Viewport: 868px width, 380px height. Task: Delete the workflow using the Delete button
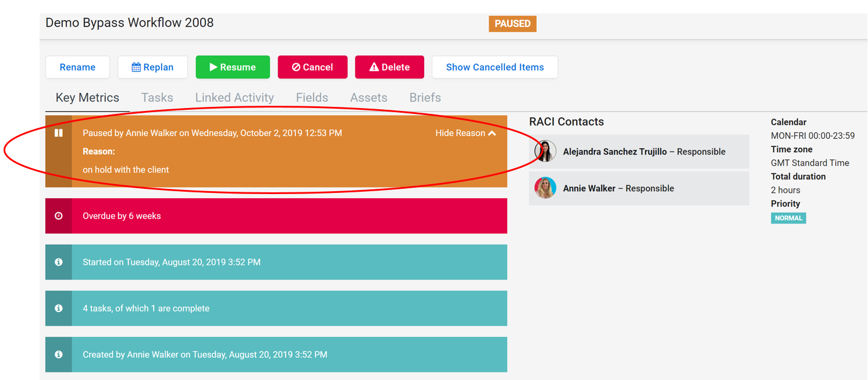click(389, 67)
